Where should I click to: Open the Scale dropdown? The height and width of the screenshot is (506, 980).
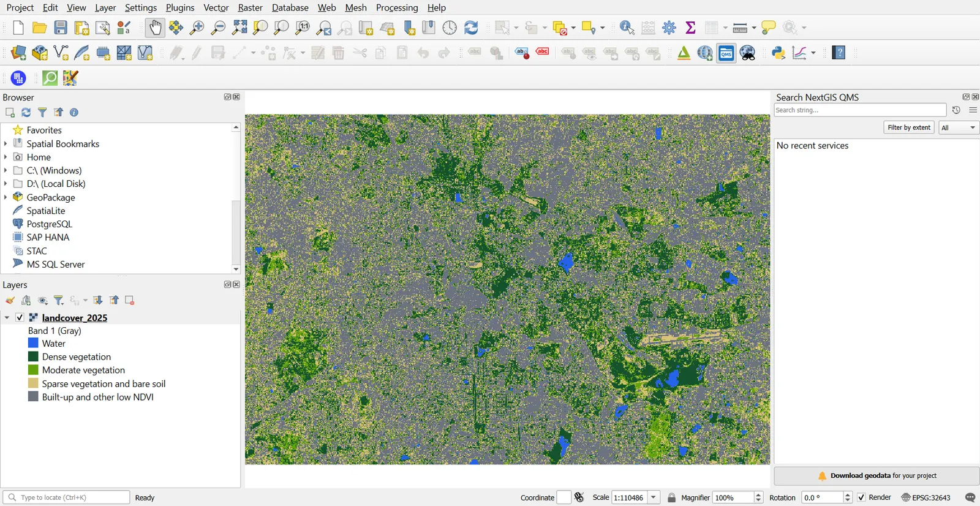654,497
